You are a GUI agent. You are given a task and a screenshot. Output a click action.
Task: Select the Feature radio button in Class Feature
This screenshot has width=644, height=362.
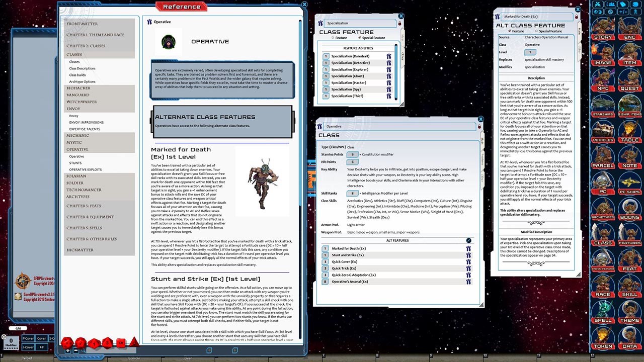tap(333, 38)
